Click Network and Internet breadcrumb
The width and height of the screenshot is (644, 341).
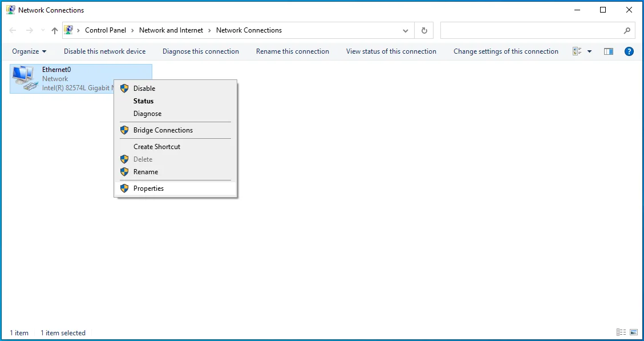[171, 30]
